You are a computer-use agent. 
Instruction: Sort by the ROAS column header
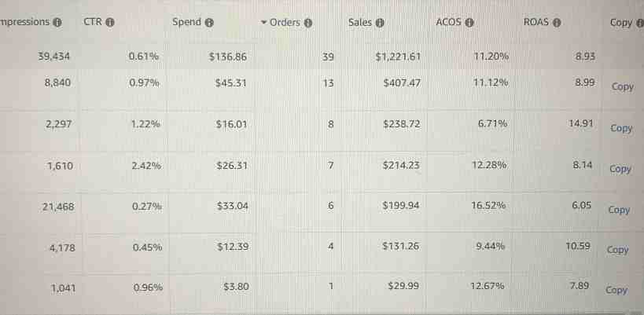point(536,22)
